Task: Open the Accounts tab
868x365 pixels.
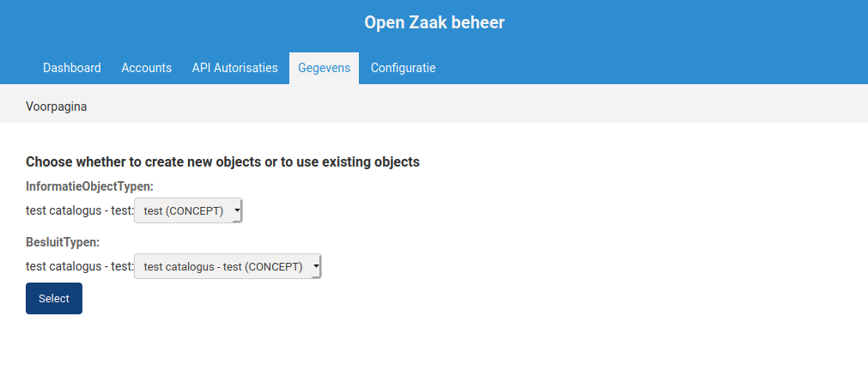Action: [x=147, y=68]
